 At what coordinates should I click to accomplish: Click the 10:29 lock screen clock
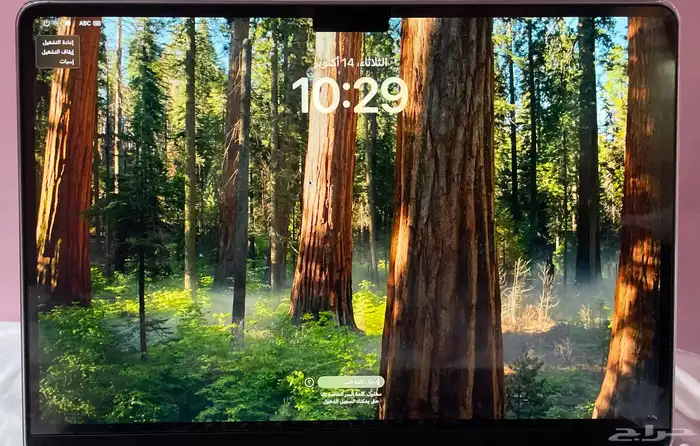pos(350,96)
